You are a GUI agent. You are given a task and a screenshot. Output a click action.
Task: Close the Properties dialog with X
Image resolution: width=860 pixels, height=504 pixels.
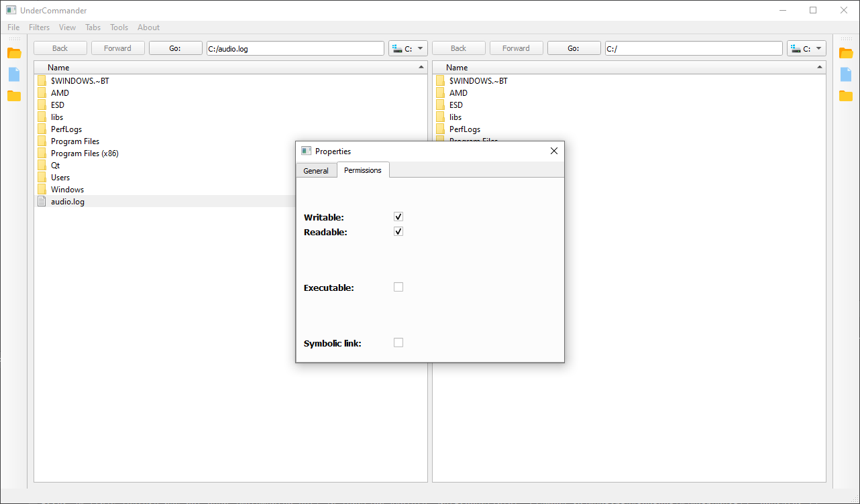pyautogui.click(x=554, y=151)
